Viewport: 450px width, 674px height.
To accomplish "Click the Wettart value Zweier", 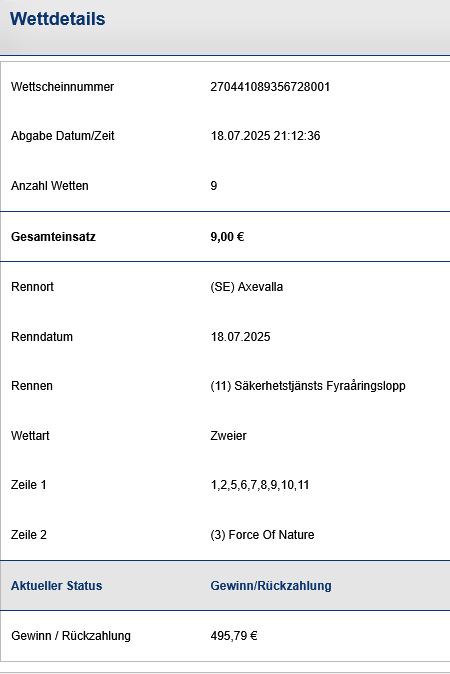I will pyautogui.click(x=228, y=436).
